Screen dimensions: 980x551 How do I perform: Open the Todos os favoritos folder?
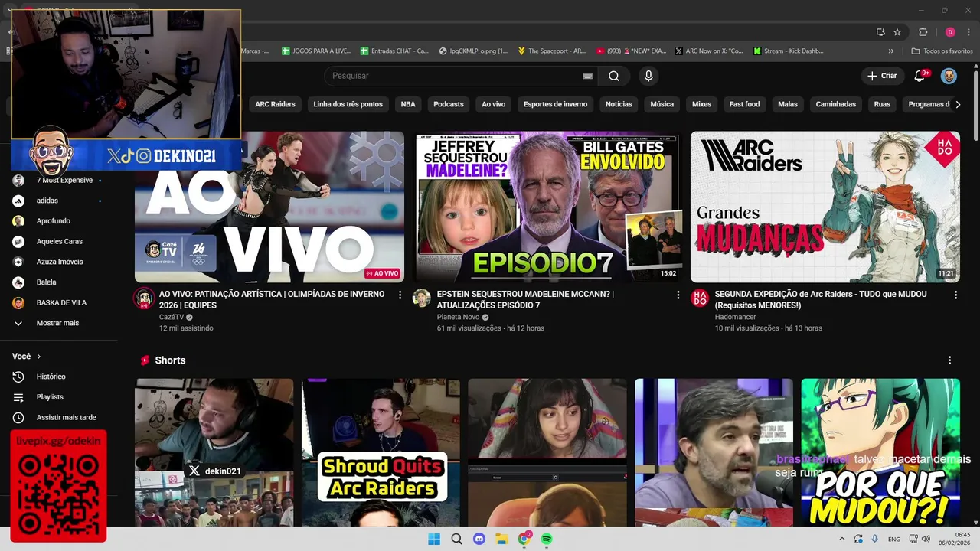click(942, 51)
